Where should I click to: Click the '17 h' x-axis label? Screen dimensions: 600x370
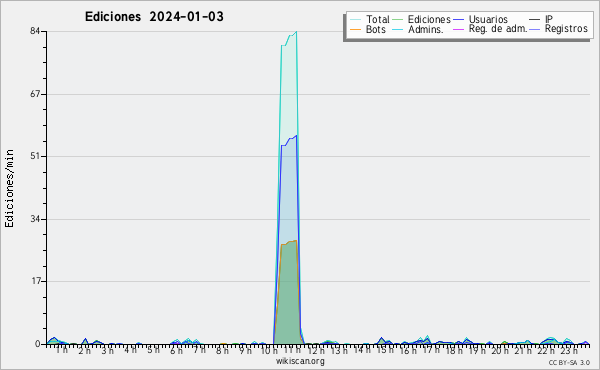point(430,350)
